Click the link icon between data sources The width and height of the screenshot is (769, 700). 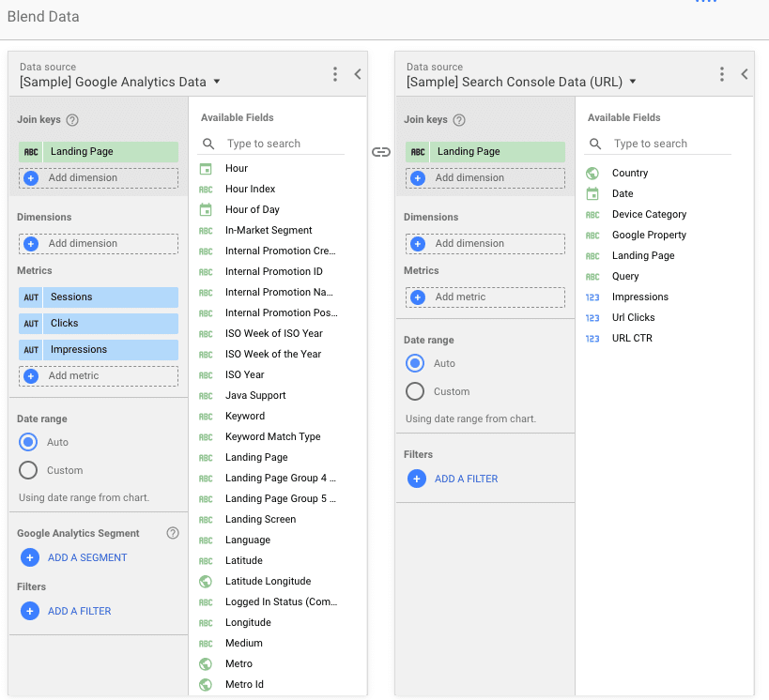pos(381,152)
